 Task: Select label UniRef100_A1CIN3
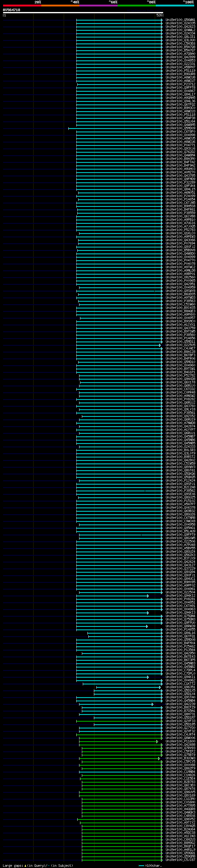(180, 836)
